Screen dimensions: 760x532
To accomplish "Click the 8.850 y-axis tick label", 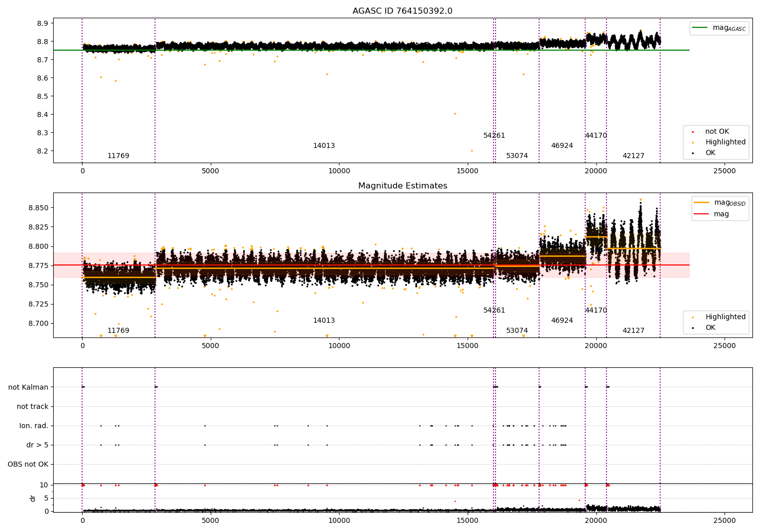I will tap(39, 208).
